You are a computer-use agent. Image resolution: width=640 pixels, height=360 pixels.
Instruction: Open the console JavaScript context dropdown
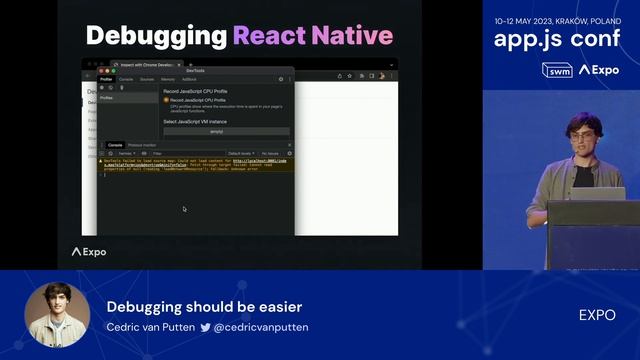pyautogui.click(x=127, y=153)
